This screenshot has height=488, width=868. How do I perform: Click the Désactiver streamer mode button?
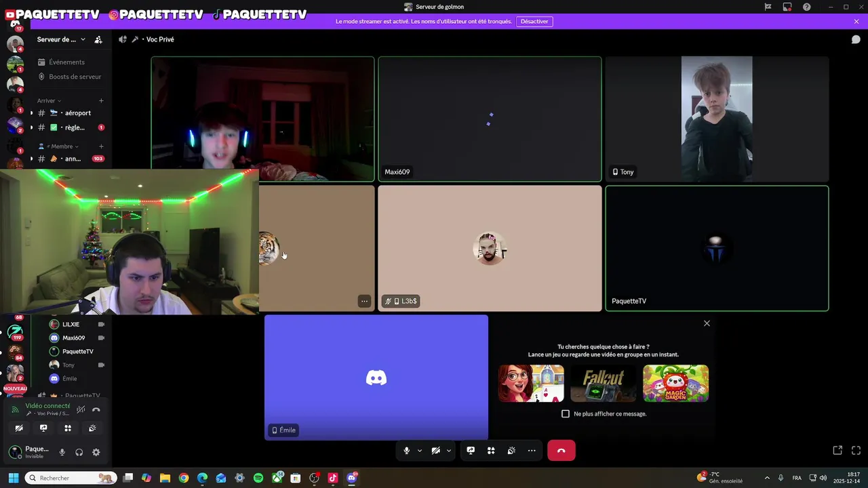click(534, 21)
